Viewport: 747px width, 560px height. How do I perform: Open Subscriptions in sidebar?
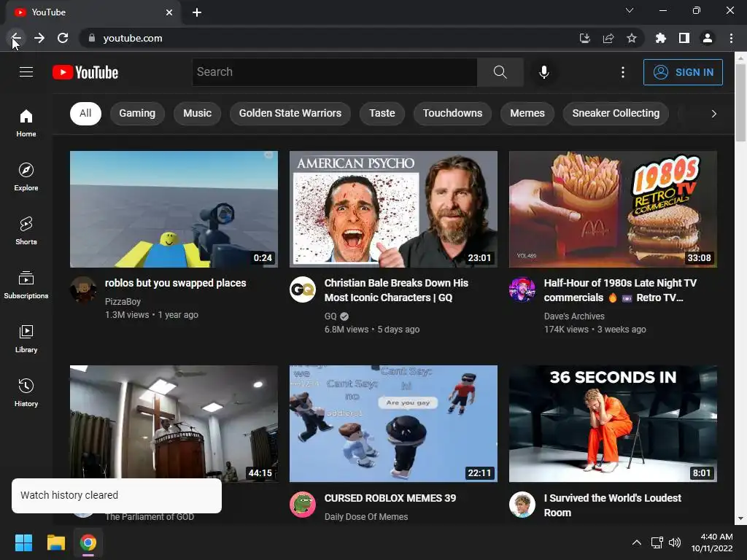point(26,285)
